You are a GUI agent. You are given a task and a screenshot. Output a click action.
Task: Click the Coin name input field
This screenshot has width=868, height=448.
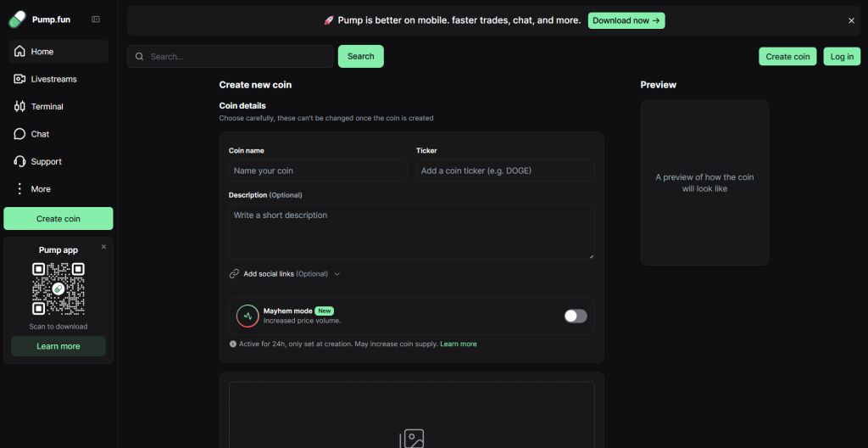pyautogui.click(x=317, y=171)
